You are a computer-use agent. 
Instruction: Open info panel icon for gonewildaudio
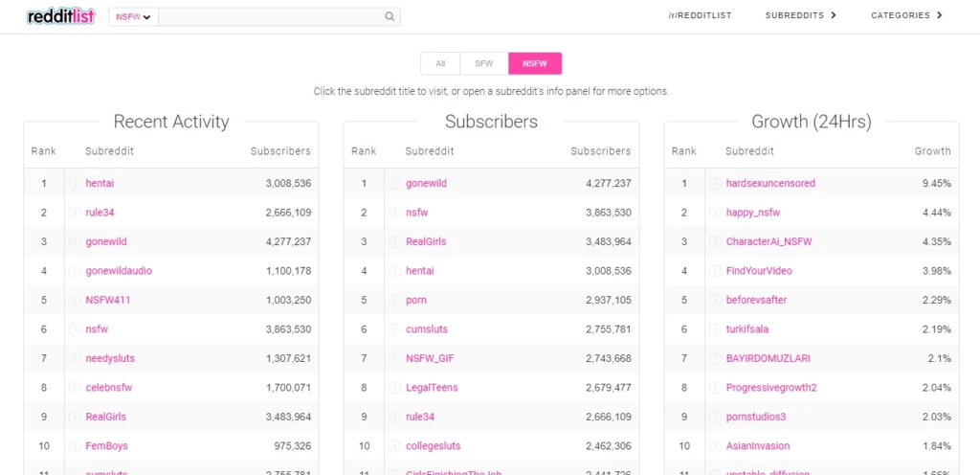(x=75, y=271)
